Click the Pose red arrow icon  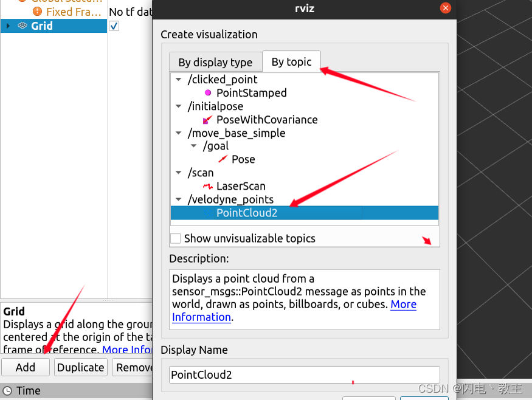click(223, 159)
